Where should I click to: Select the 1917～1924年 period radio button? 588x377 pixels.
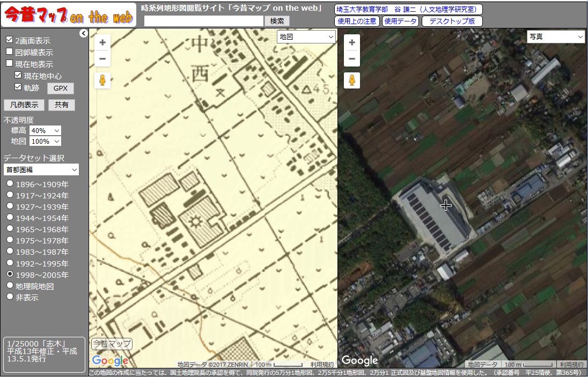click(10, 195)
